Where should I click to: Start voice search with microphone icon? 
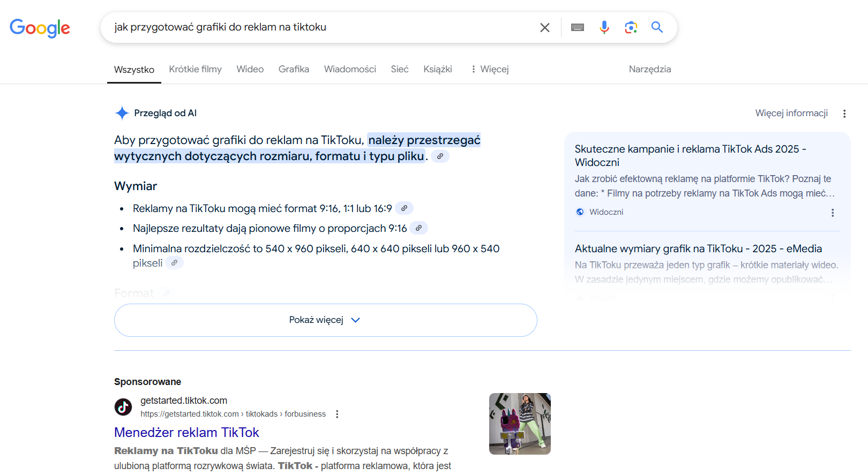coord(604,27)
